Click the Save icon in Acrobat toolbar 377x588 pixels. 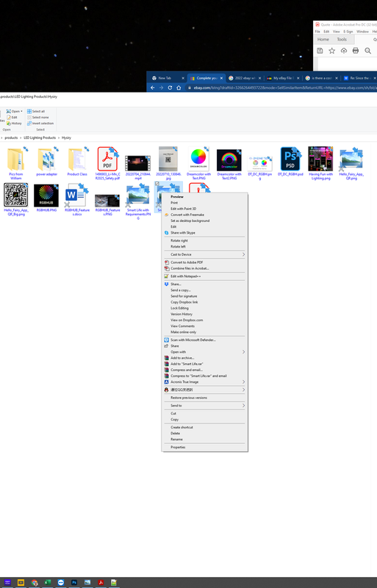click(320, 51)
